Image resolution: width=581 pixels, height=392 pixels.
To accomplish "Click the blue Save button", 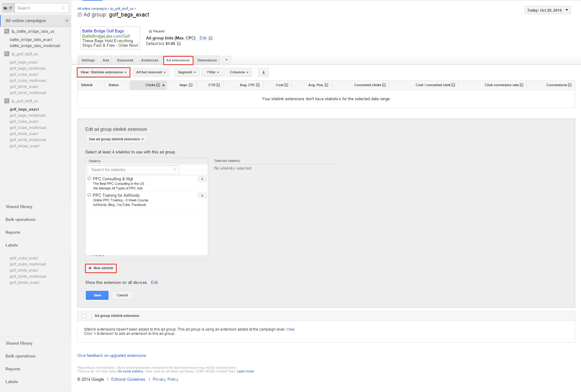I will click(x=97, y=295).
